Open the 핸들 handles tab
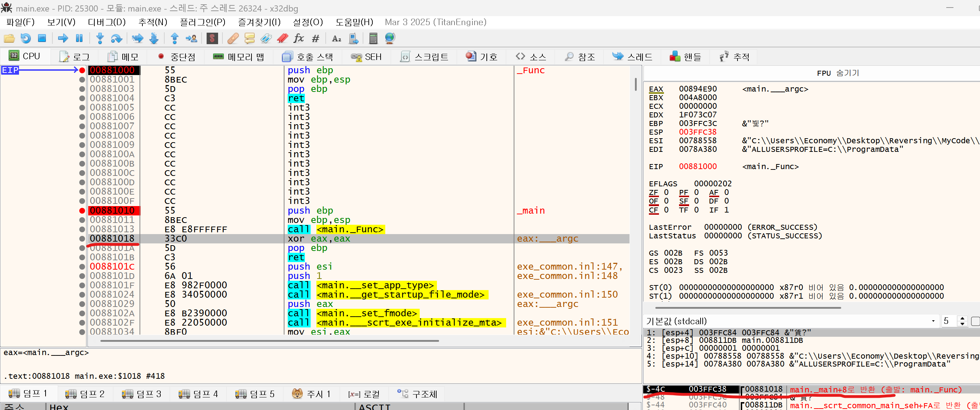The width and height of the screenshot is (980, 410). tap(685, 57)
